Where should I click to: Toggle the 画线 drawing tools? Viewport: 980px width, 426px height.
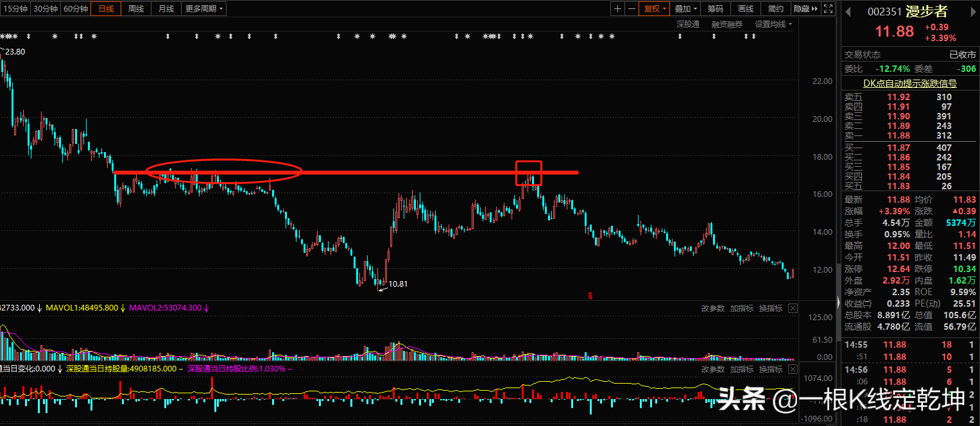click(746, 8)
